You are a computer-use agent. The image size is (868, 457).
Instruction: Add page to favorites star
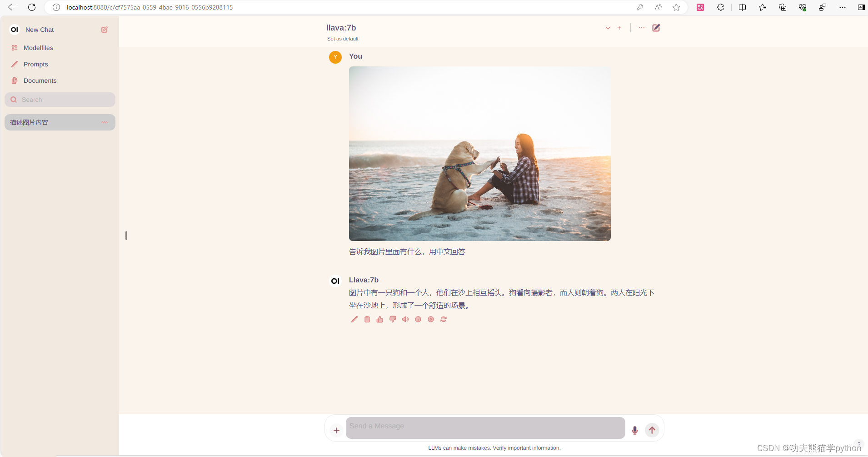pyautogui.click(x=676, y=7)
